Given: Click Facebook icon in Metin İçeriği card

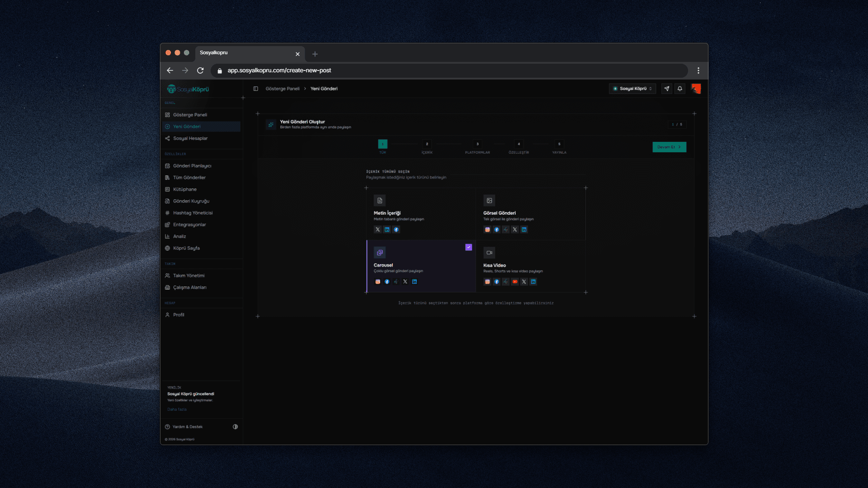Looking at the screenshot, I should (x=396, y=230).
